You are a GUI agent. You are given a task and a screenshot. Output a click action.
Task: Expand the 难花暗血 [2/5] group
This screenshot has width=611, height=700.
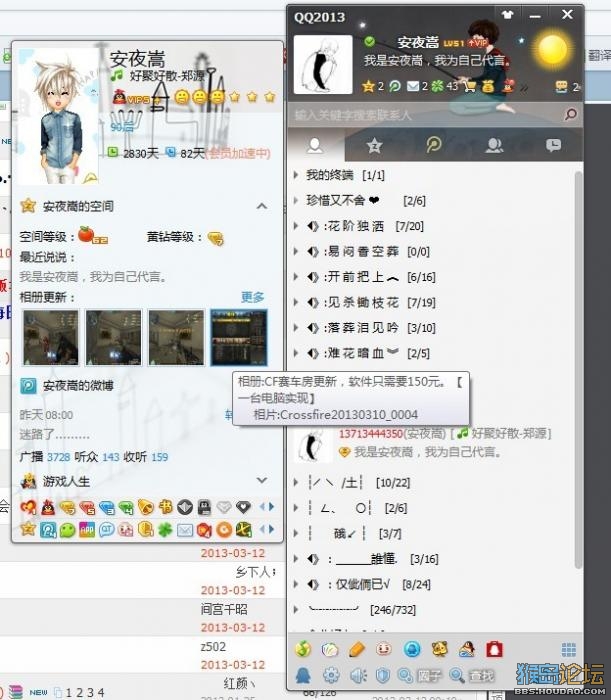[295, 353]
